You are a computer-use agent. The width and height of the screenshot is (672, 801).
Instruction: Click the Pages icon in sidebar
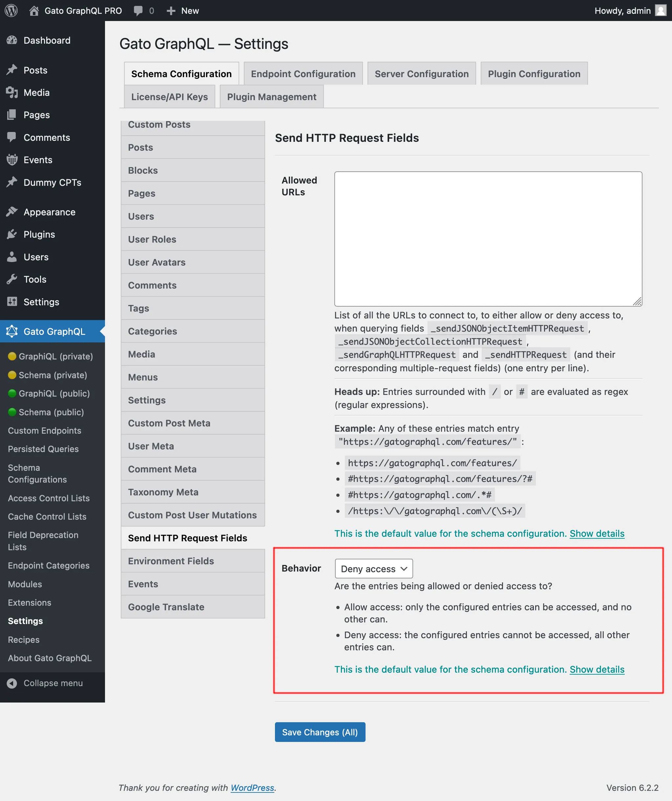click(x=12, y=115)
